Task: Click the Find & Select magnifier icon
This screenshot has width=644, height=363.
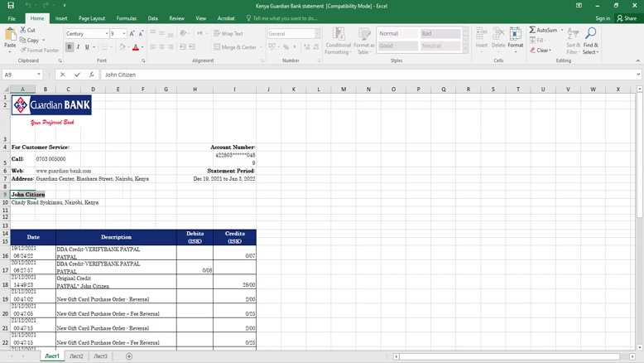Action: [x=590, y=34]
